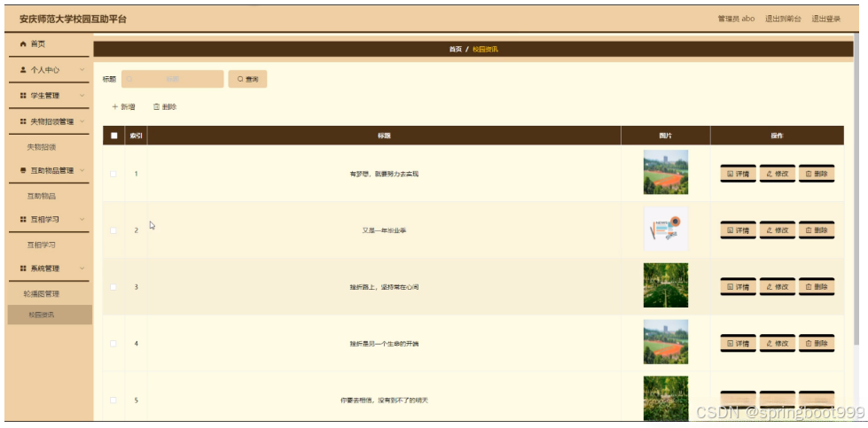This screenshot has width=868, height=428.
Task: Click the 新增 plus button
Action: coord(123,106)
